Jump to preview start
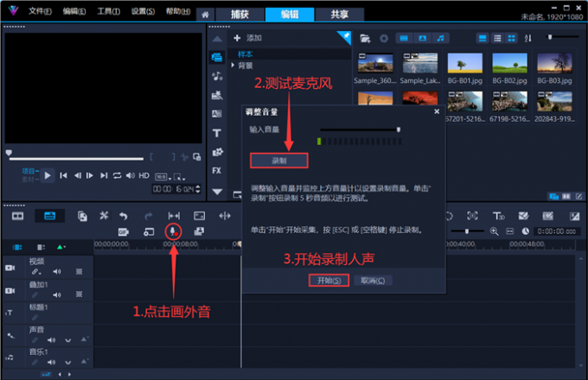Screen dimensions: 588x380 63,175
